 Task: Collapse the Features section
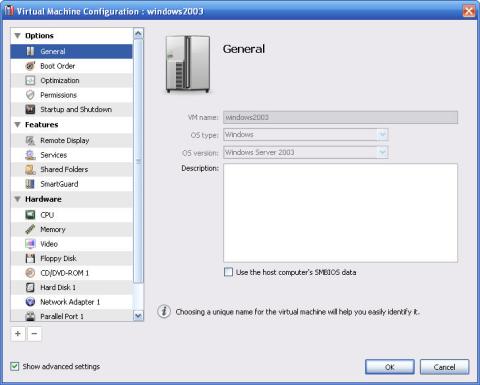click(18, 125)
